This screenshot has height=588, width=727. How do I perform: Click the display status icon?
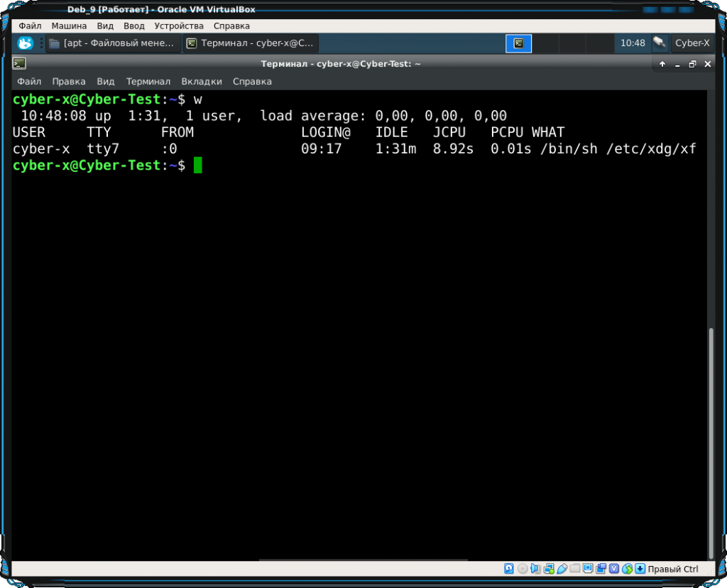tap(588, 569)
